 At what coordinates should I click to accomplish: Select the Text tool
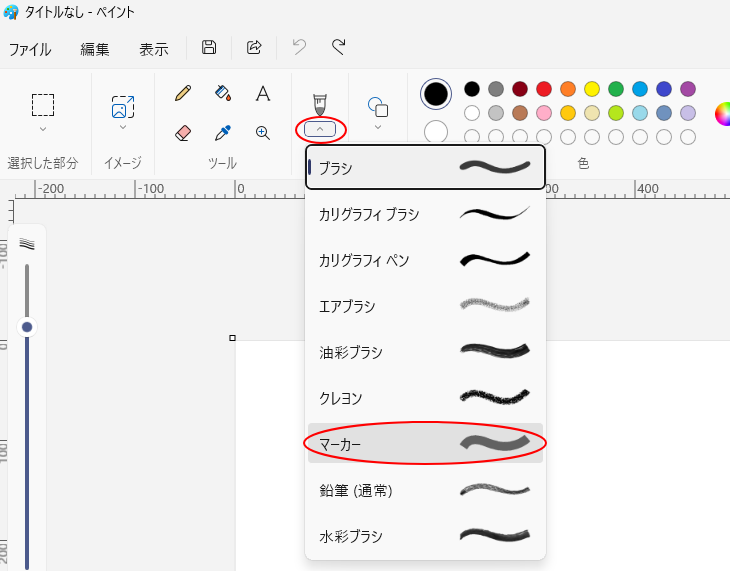click(x=263, y=93)
